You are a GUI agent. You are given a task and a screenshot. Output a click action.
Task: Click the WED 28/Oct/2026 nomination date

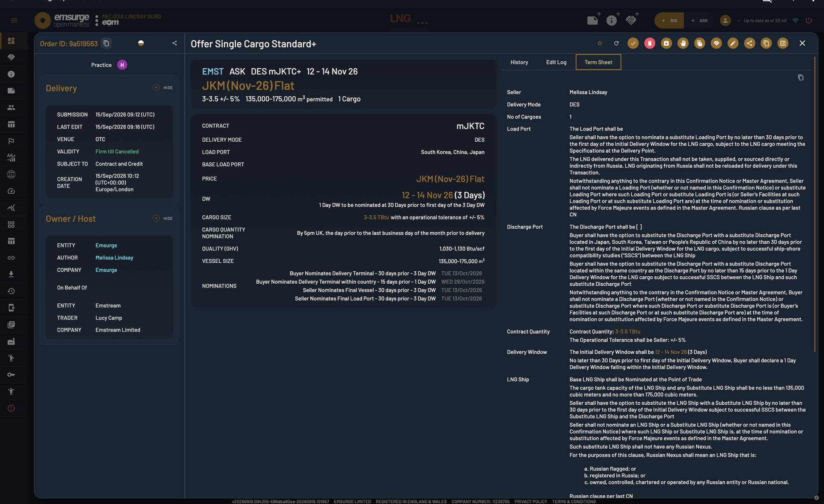(x=463, y=282)
